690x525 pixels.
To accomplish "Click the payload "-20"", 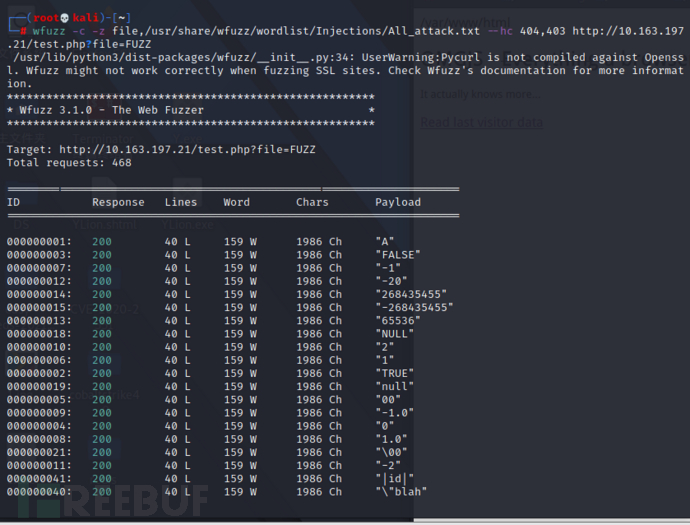I will click(391, 281).
